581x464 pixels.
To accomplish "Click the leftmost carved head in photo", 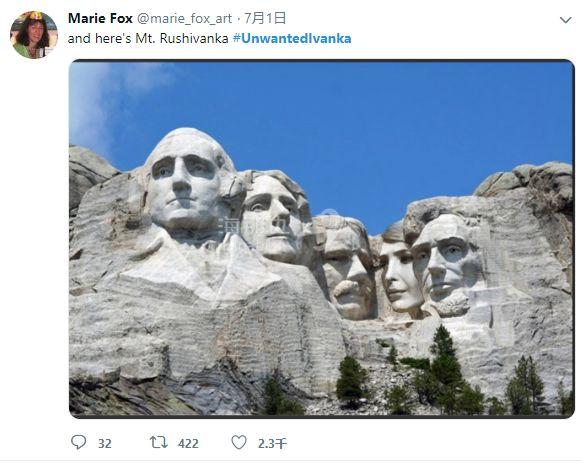I will (185, 182).
